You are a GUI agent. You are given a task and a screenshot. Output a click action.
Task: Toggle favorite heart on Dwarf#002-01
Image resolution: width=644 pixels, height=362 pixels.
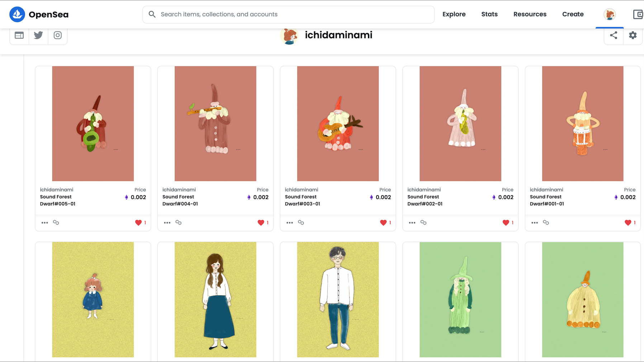coord(506,223)
